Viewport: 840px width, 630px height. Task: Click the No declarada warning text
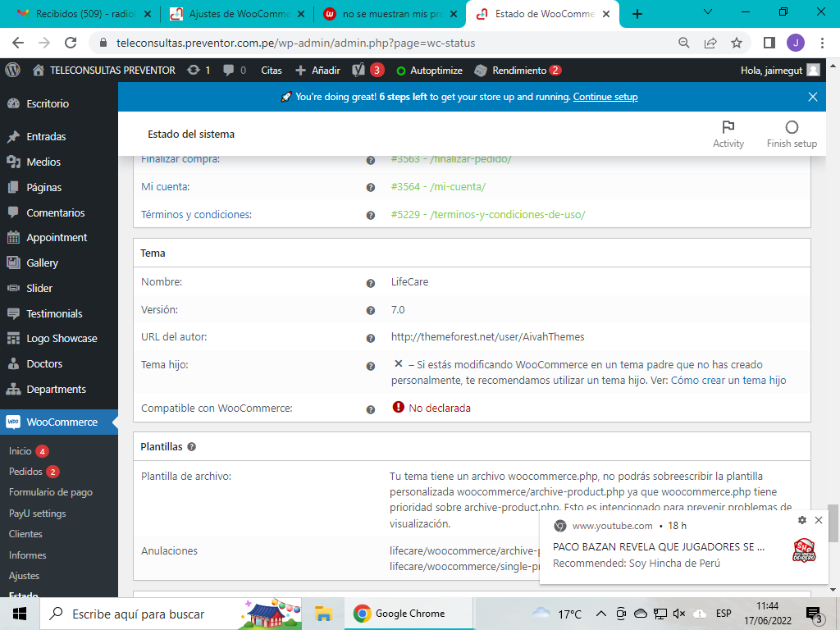[440, 409]
